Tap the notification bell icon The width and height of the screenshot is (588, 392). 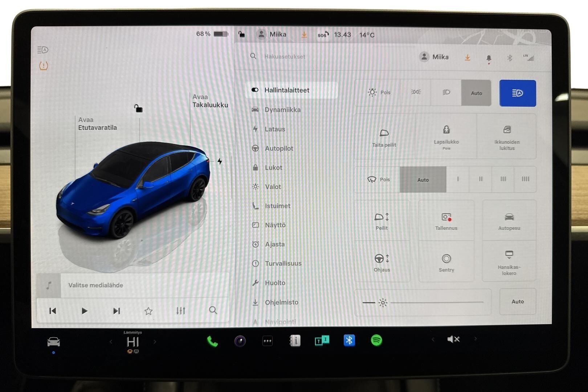489,58
